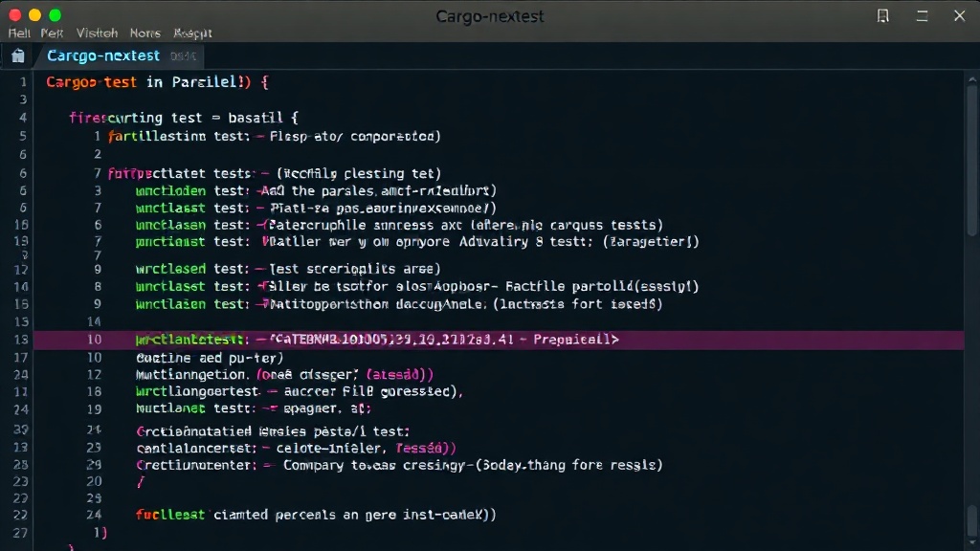Click the 'wnctloden test:' line

316,190
